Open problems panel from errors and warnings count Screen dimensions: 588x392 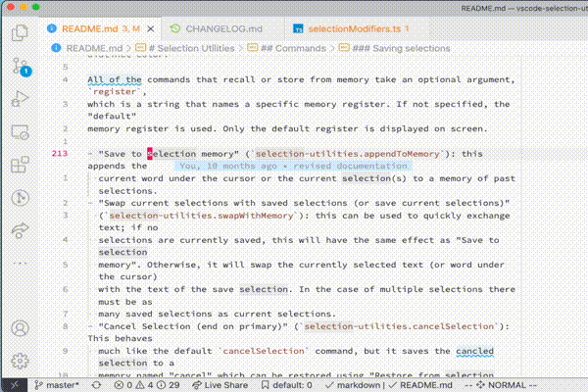pos(147,385)
